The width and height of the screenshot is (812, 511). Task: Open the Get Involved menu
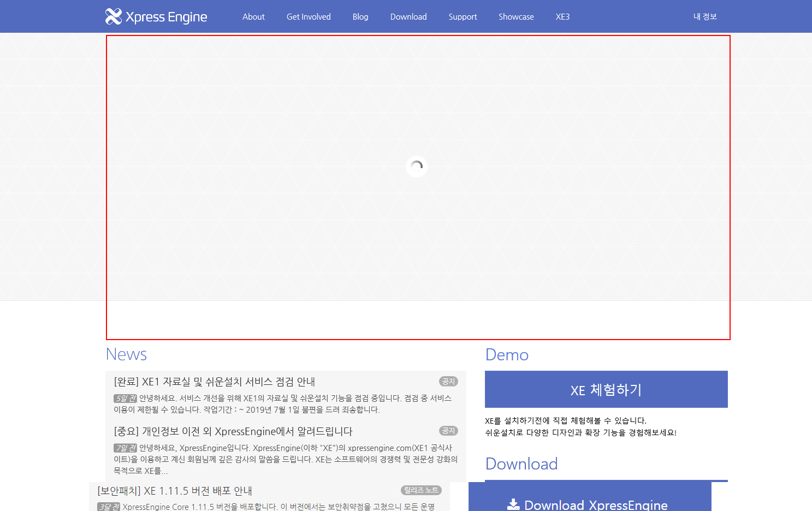click(x=309, y=16)
